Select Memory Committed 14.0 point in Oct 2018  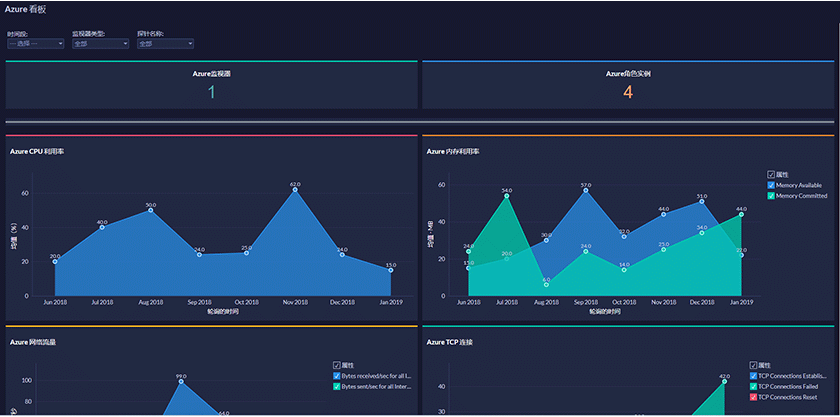coord(624,270)
